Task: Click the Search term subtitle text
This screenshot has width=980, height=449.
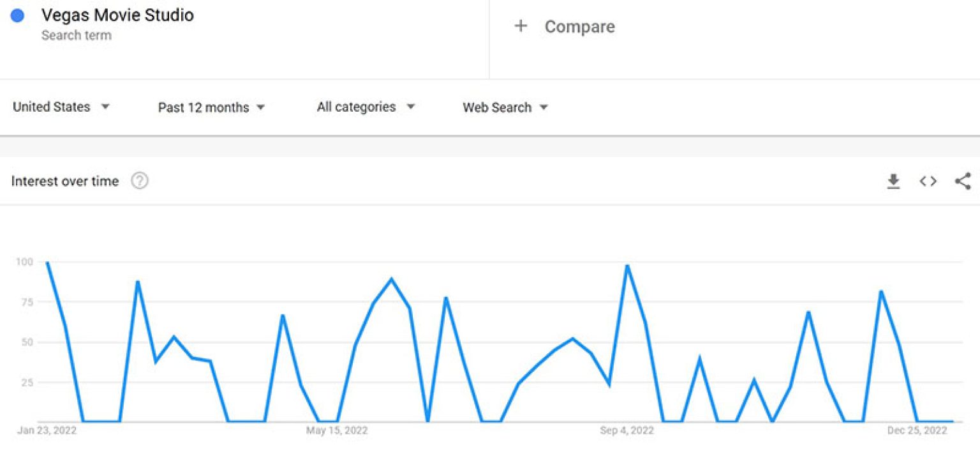Action: click(x=76, y=36)
